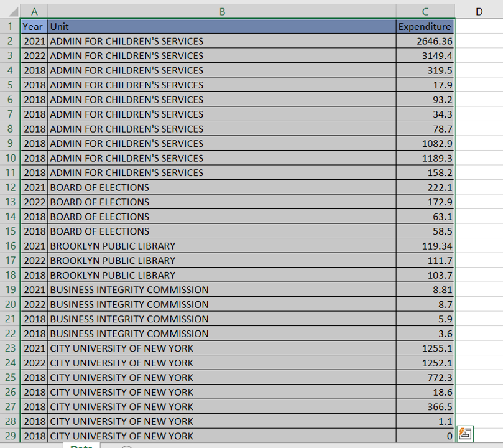Viewport: 503px width, 448px height.
Task: Click the cell showing 5.9
Action: (x=425, y=319)
